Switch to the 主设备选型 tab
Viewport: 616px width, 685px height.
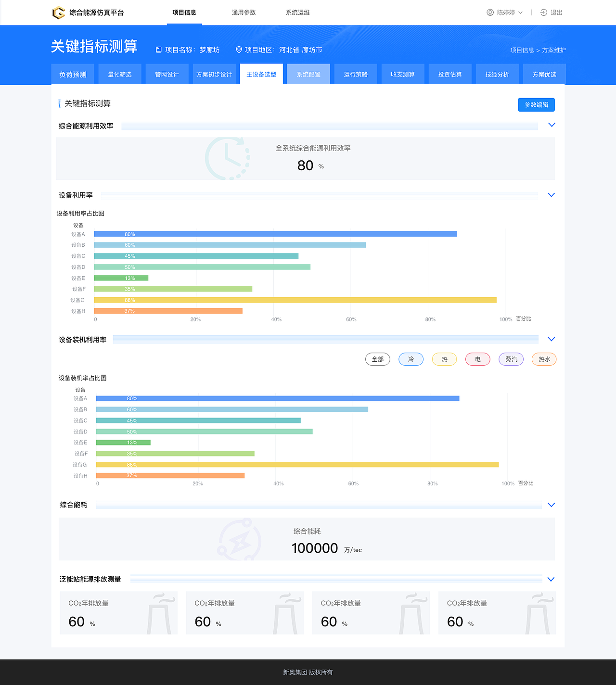point(261,74)
